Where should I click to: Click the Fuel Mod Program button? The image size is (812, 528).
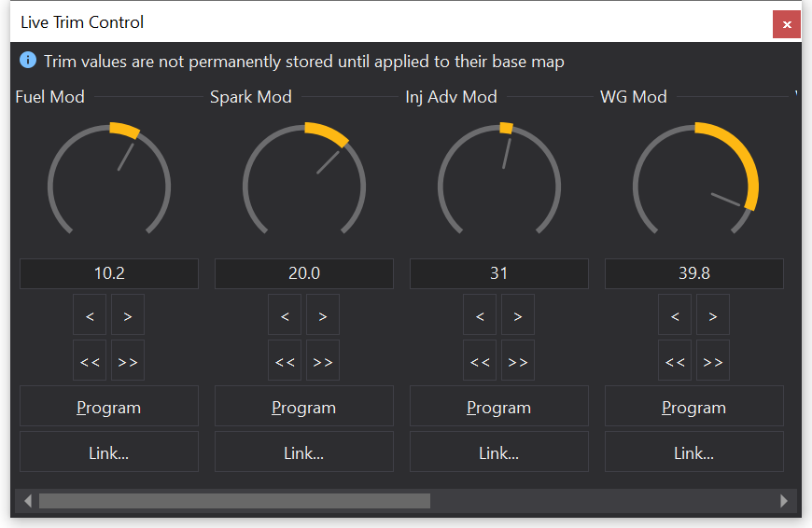[x=109, y=407]
